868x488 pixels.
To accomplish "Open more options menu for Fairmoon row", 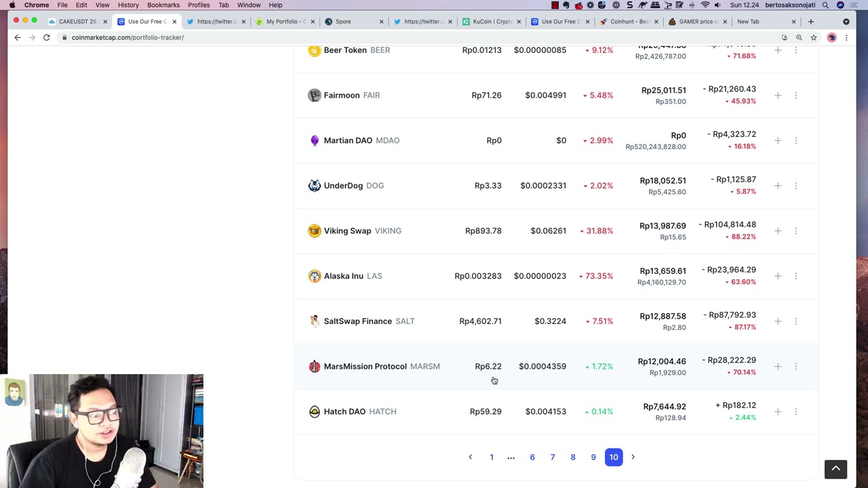I will click(796, 96).
